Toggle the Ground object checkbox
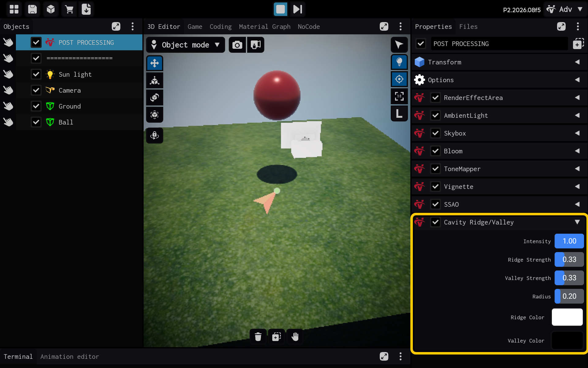Image resolution: width=588 pixels, height=368 pixels. point(36,106)
